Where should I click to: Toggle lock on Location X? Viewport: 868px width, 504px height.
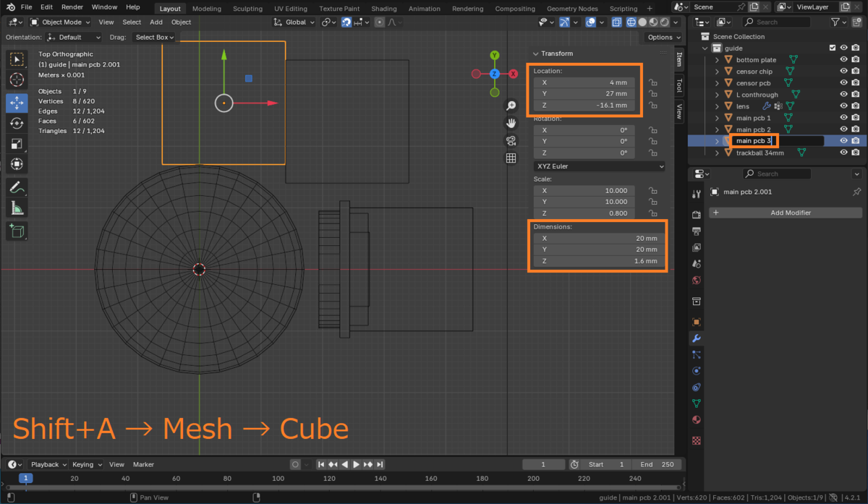[652, 82]
